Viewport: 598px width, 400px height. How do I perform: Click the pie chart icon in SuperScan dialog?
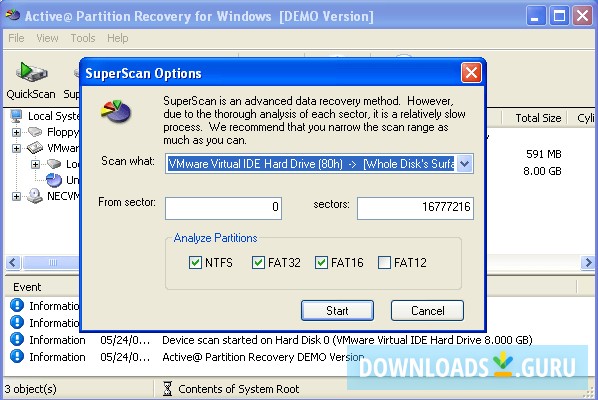pyautogui.click(x=116, y=111)
